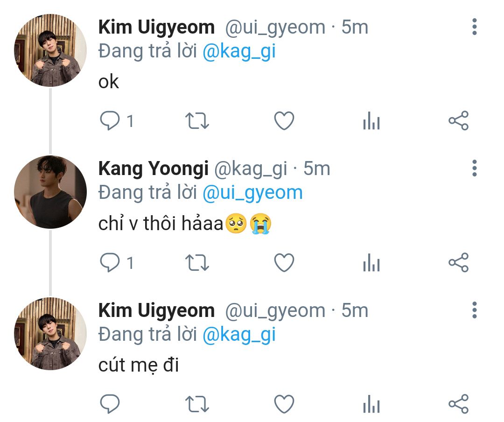Like Kang Yoongi's tweet

(x=284, y=263)
